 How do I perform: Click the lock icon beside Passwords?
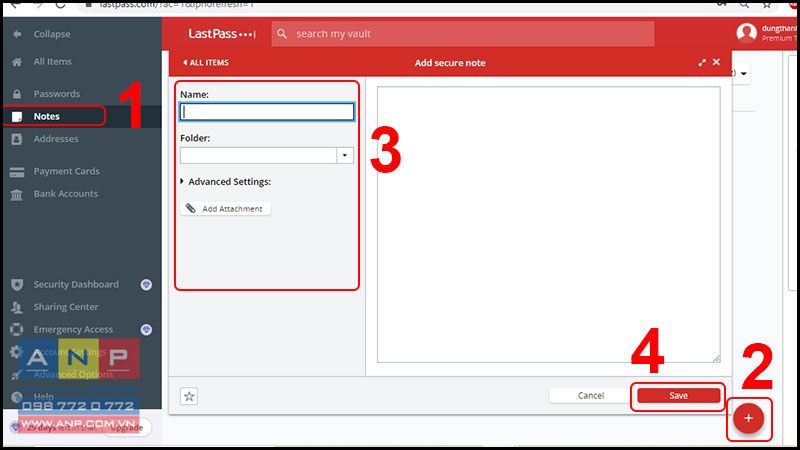click(17, 94)
